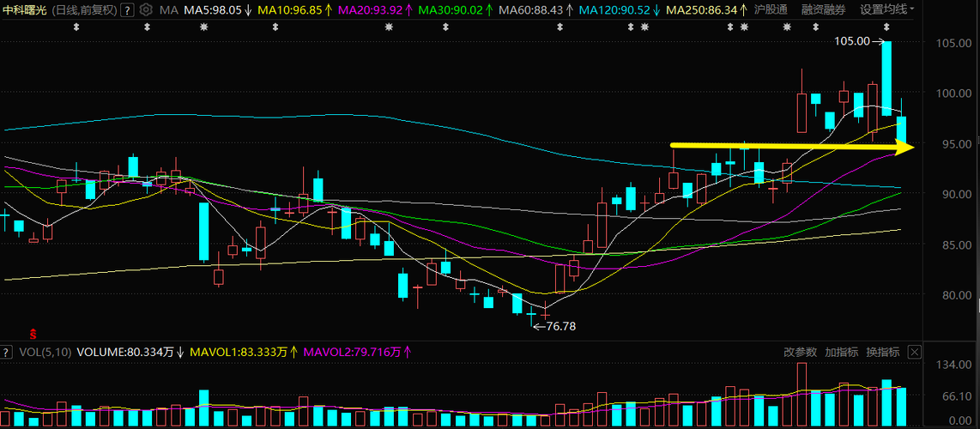Click the tallest red volume bar
This screenshot has width=980, height=429.
click(802, 395)
